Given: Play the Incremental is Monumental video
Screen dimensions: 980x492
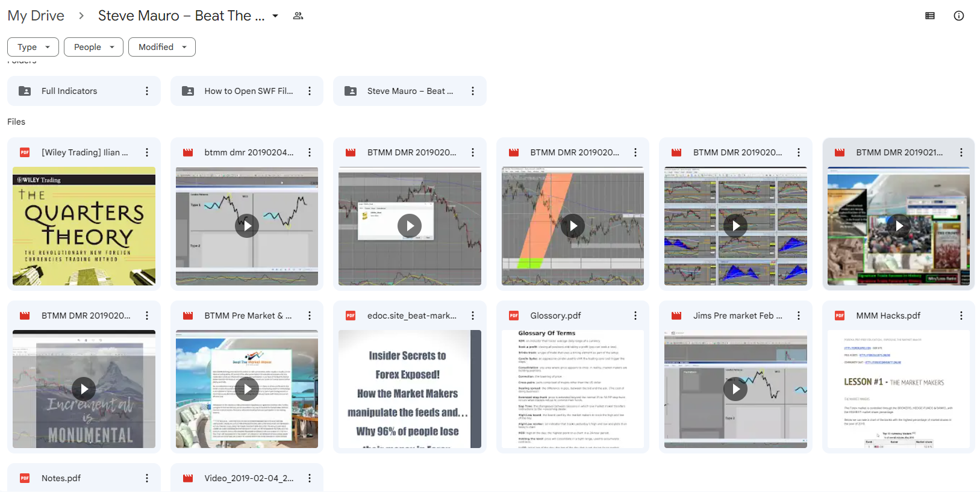Looking at the screenshot, I should [x=84, y=389].
